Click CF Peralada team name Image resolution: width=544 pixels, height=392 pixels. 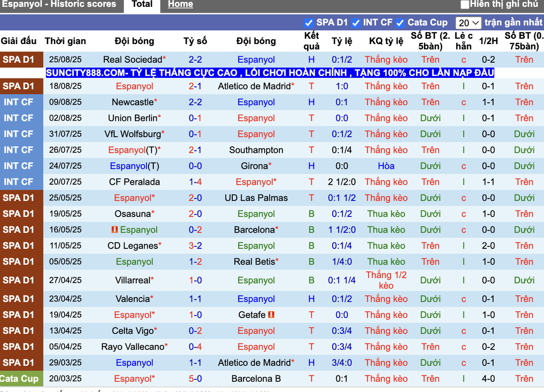(x=134, y=182)
